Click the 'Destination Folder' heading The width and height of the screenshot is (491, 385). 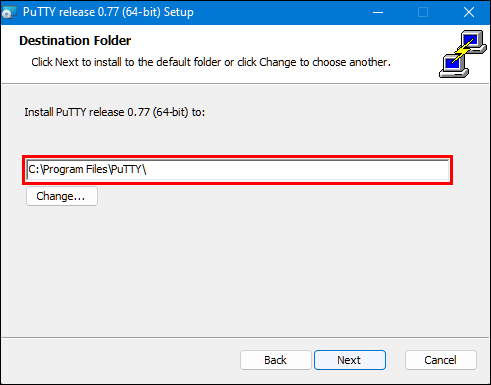[75, 41]
